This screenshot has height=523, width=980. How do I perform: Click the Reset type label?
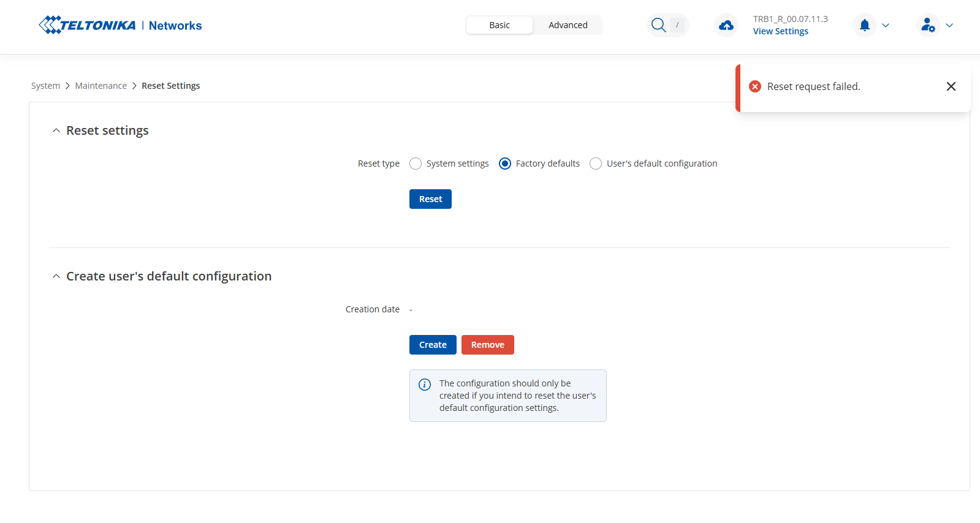[x=379, y=164]
